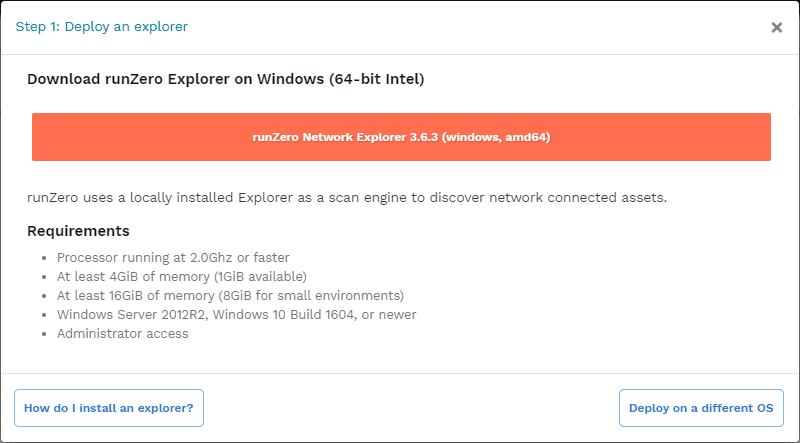Select the At least 4GiB of memory requirement
The image size is (800, 443).
[x=182, y=277]
